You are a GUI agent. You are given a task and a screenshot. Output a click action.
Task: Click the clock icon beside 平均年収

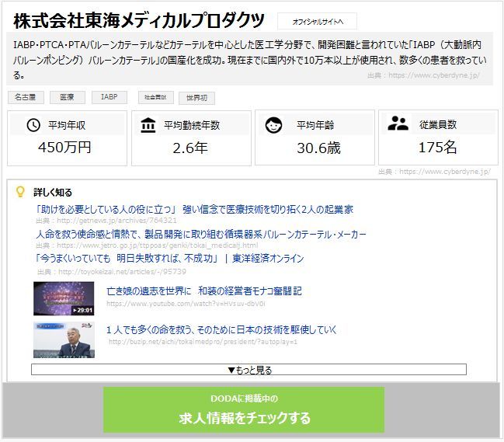[x=33, y=125]
